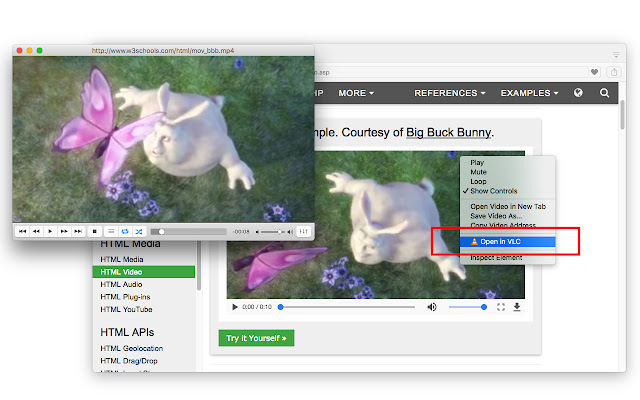Skip to next track in VLC
Viewport: 640px width, 400px height.
click(78, 231)
